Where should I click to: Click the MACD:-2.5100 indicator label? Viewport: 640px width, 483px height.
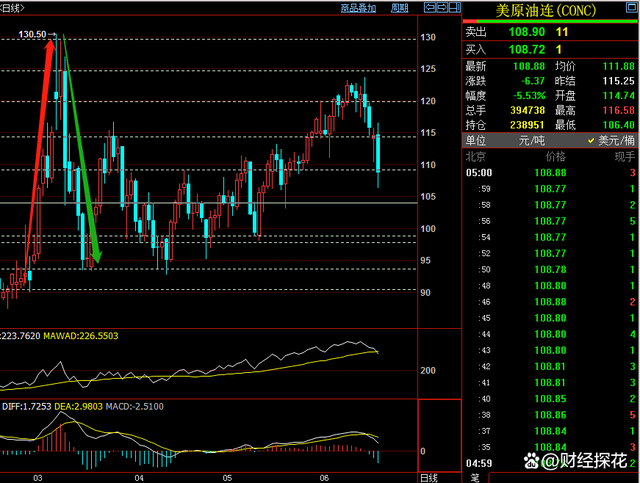pyautogui.click(x=135, y=407)
